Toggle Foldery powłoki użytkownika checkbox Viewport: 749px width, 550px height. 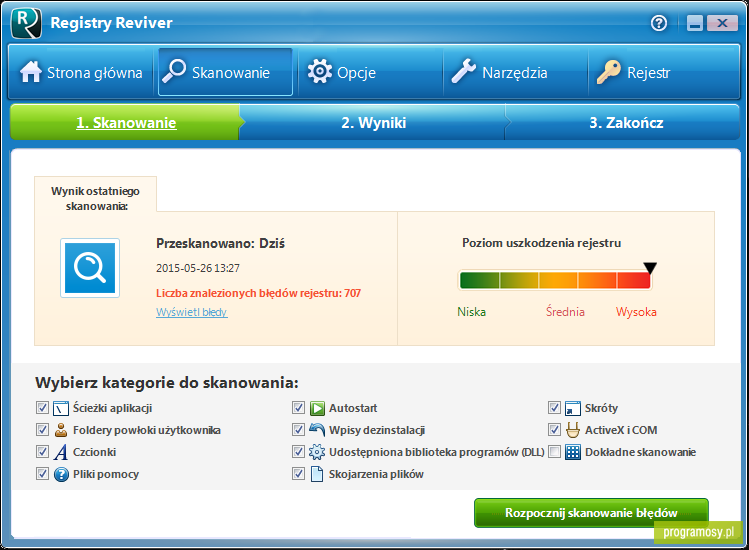43,430
